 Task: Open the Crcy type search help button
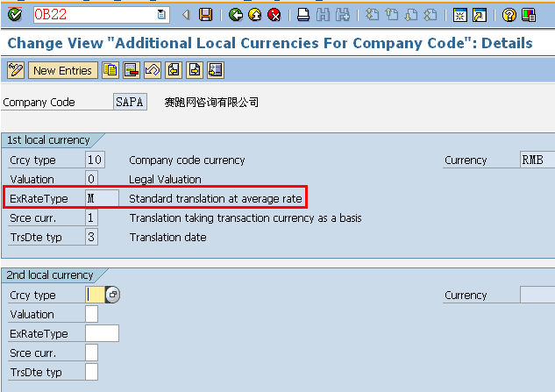click(x=113, y=295)
